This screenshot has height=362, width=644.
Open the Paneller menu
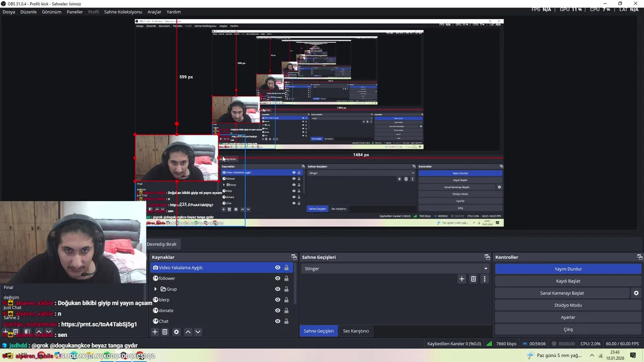tap(74, 12)
